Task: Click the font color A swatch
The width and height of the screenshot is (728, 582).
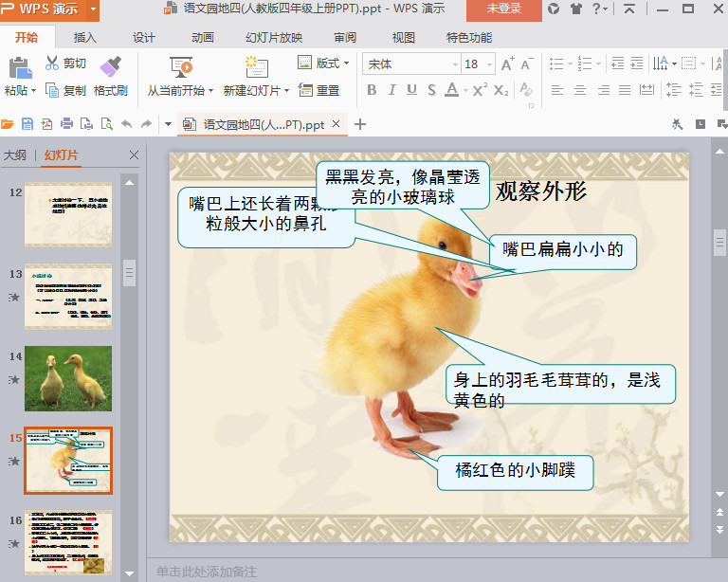Action: click(x=452, y=90)
